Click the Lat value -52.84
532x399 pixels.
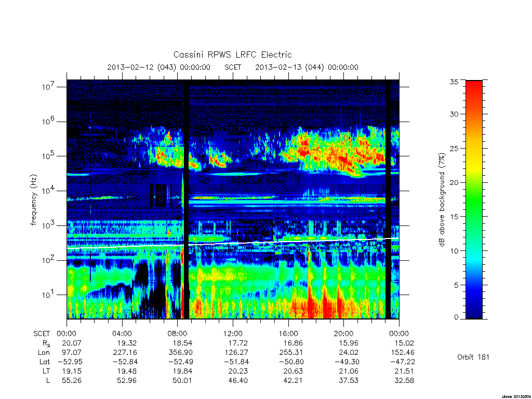(x=125, y=362)
